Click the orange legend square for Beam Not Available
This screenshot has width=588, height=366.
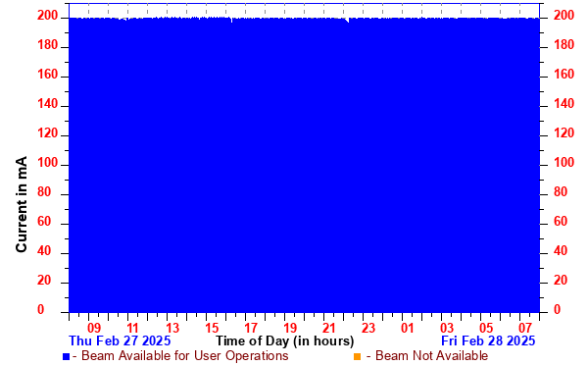357,356
